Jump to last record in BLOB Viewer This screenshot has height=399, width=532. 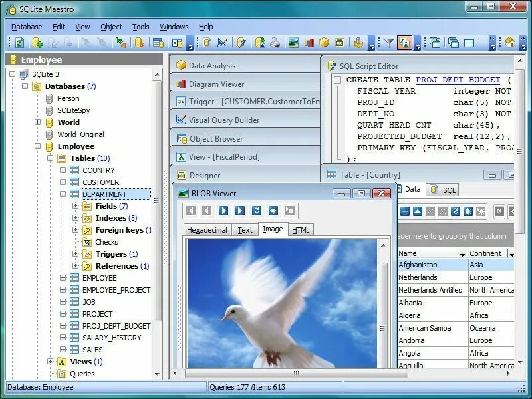240,211
